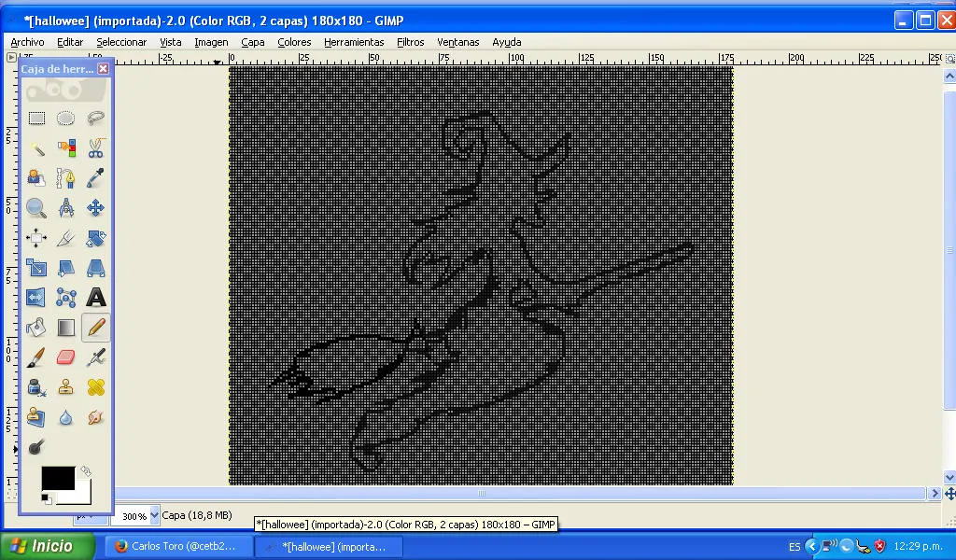
Task: Click the 300% zoom value field
Action: [132, 516]
